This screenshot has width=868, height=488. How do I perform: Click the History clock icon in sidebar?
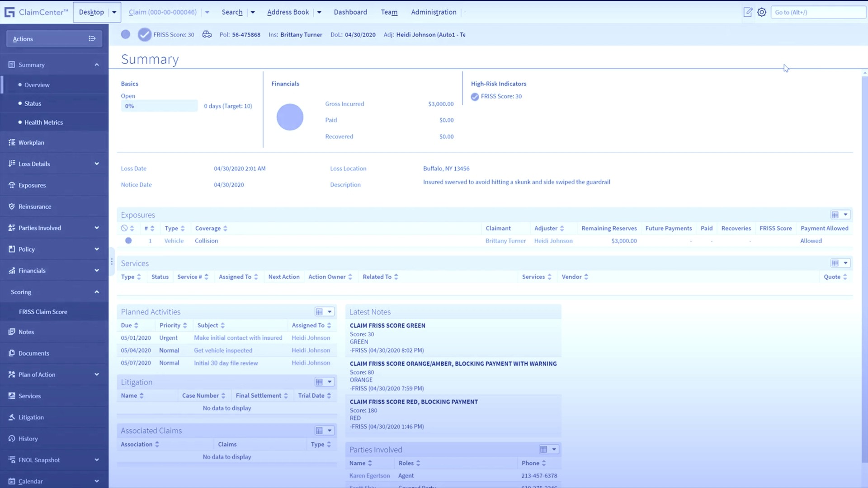tap(12, 438)
